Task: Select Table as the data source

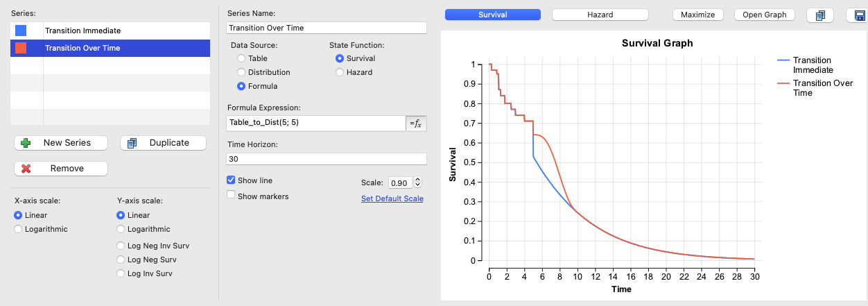Action: (x=241, y=58)
